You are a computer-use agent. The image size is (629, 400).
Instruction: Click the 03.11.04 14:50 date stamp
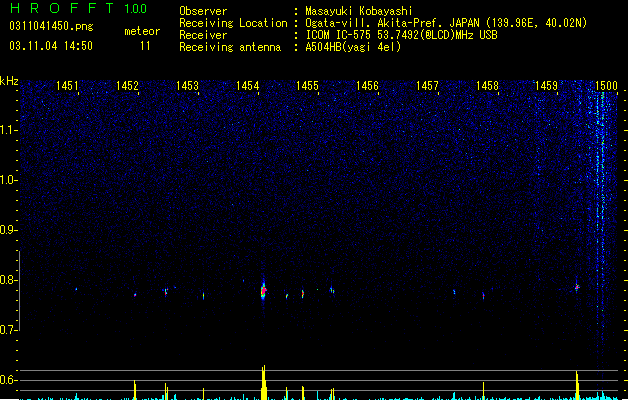point(51,46)
